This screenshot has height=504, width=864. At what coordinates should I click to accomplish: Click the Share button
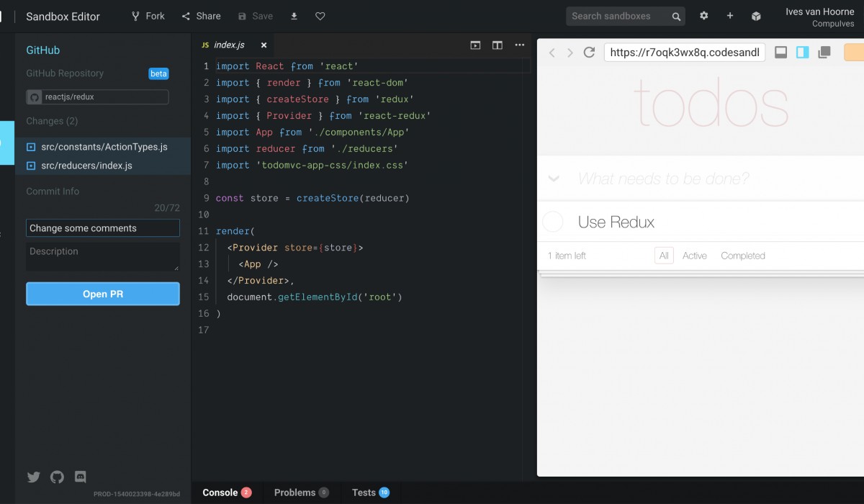click(201, 16)
